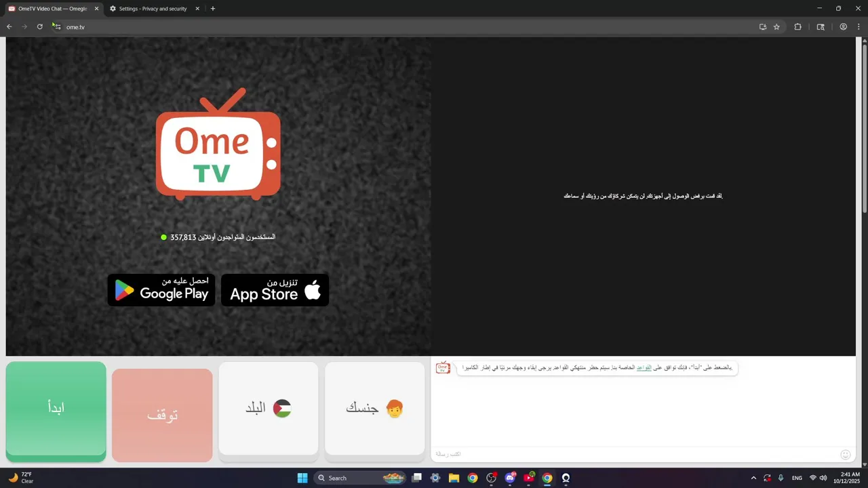Bookmark this page with star icon
Image resolution: width=868 pixels, height=488 pixels.
pos(776,27)
